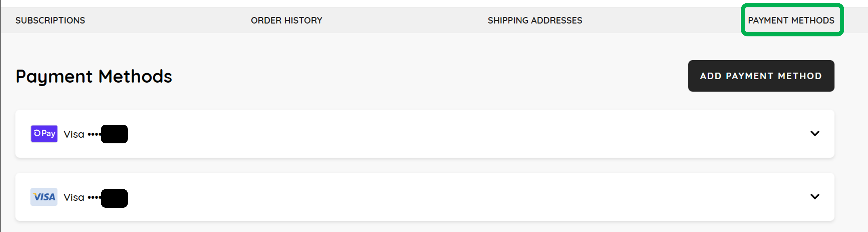Screen dimensions: 868x232
Task: Click the Visa card logo icon
Action: click(x=44, y=197)
